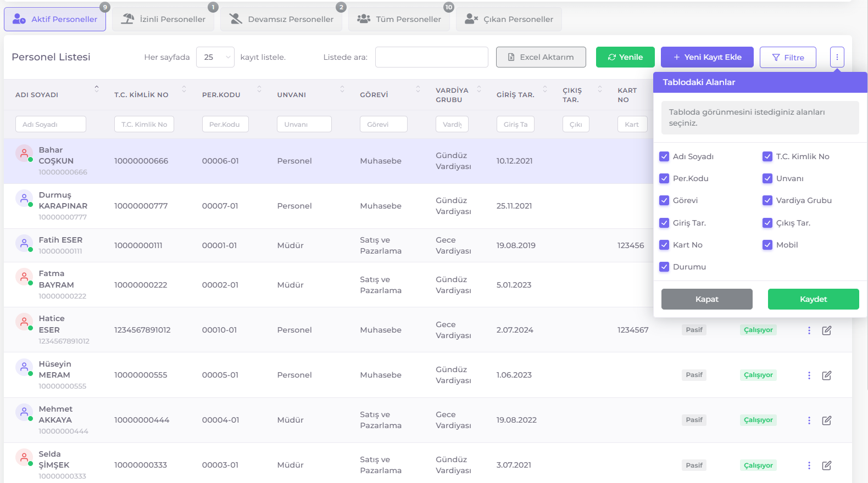Click the Excel Aktarım button

click(541, 57)
